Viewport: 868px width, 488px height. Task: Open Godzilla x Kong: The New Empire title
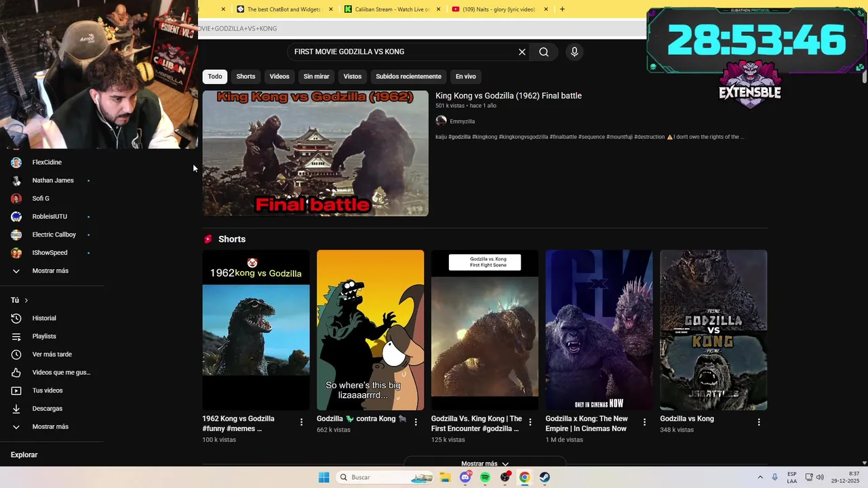587,424
